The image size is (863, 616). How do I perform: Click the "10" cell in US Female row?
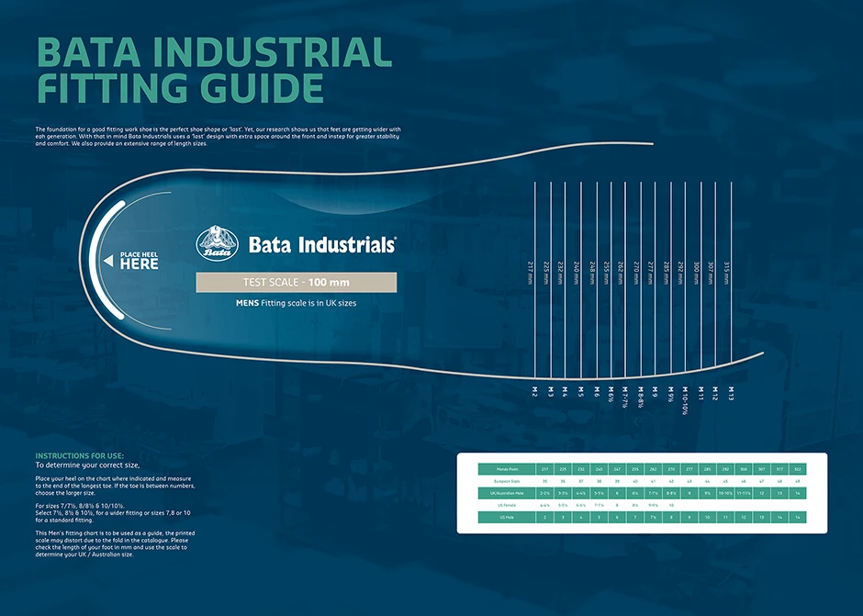pyautogui.click(x=671, y=505)
